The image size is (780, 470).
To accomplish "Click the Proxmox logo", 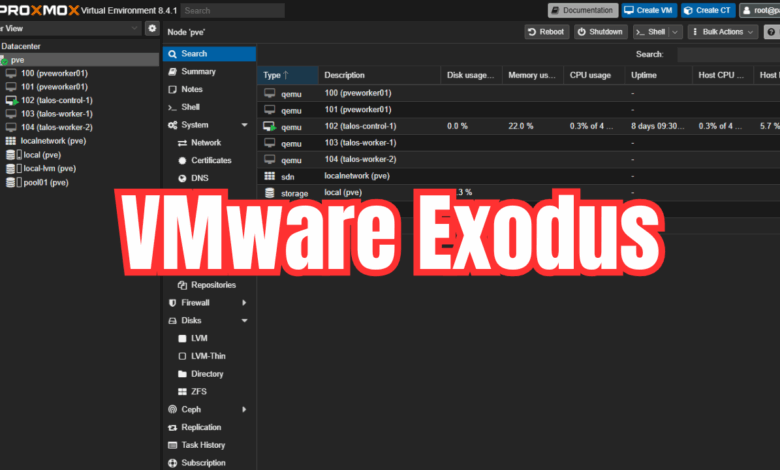I will point(39,10).
